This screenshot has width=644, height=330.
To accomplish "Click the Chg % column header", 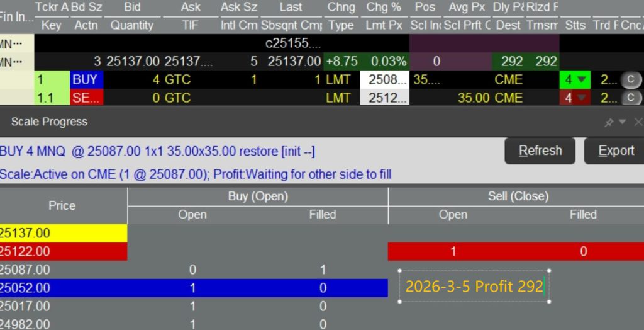I will coord(384,7).
